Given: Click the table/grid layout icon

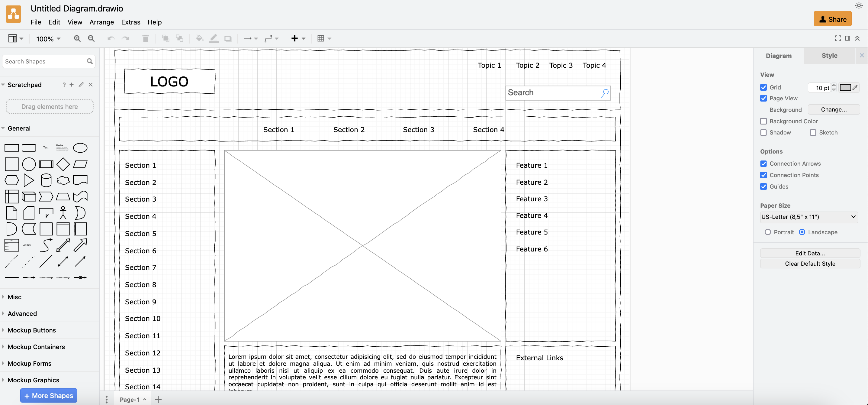Looking at the screenshot, I should click(x=320, y=38).
